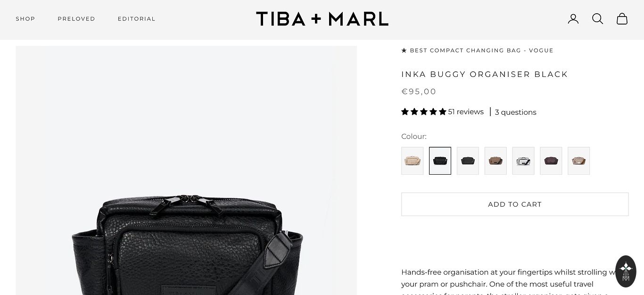This screenshot has height=295, width=644.
Task: Choose the dark grey third colour swatch
Action: [468, 161]
